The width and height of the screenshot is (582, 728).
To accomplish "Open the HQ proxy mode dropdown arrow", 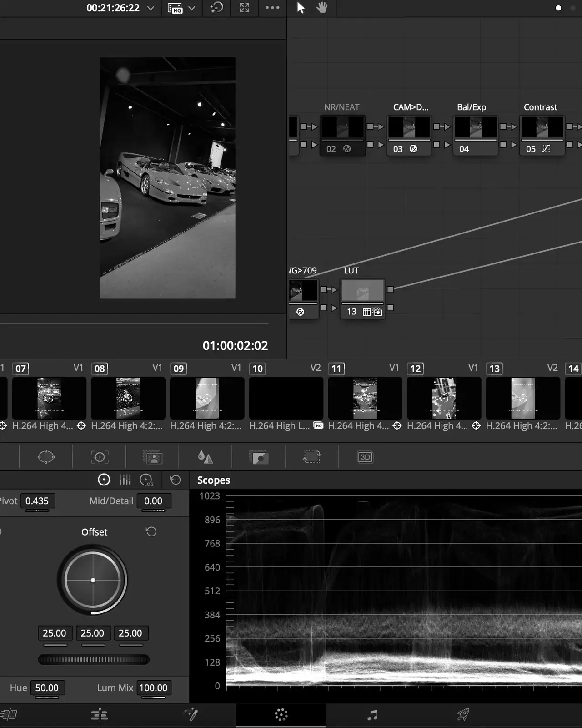I will coord(192,8).
